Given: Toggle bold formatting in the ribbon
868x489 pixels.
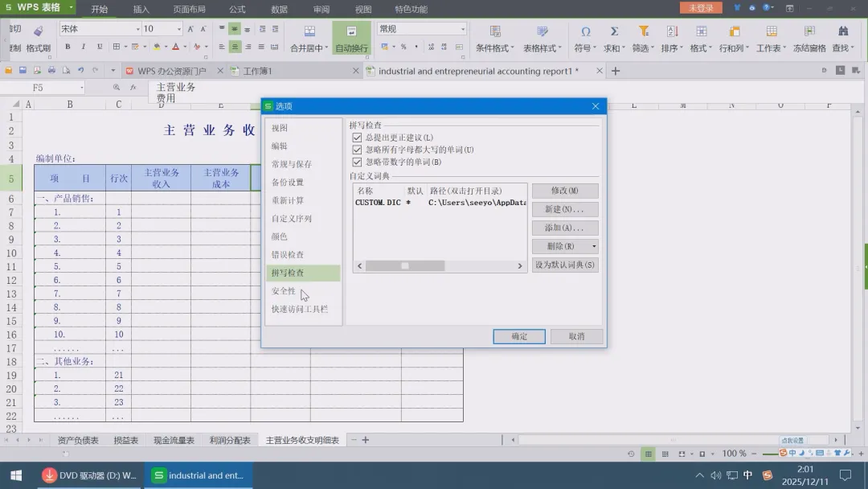Looking at the screenshot, I should tap(68, 47).
